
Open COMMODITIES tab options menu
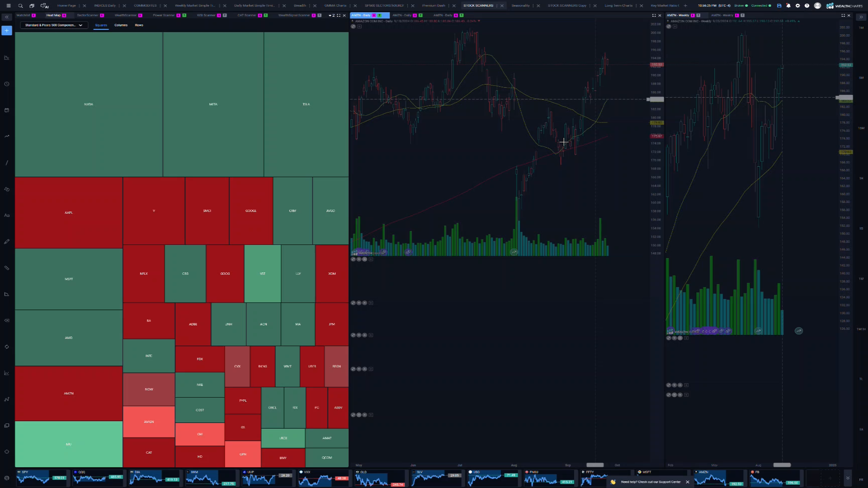click(x=160, y=6)
